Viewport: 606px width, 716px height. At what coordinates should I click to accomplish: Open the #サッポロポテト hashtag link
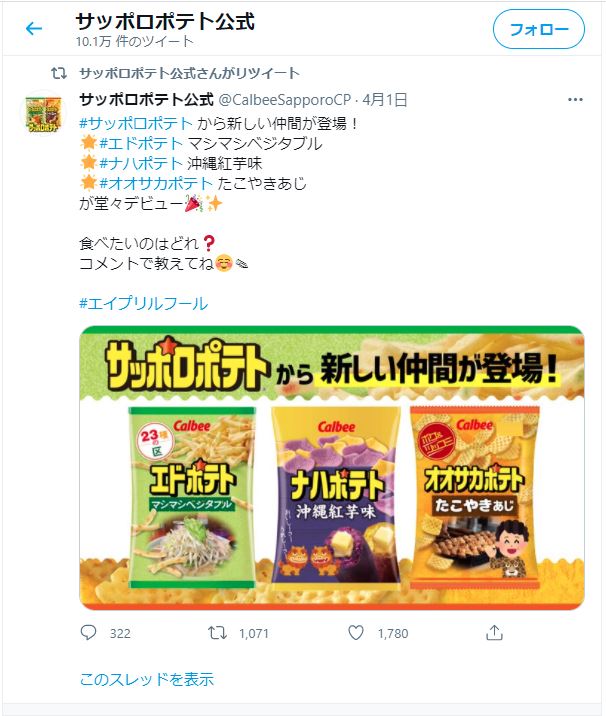coord(136,123)
